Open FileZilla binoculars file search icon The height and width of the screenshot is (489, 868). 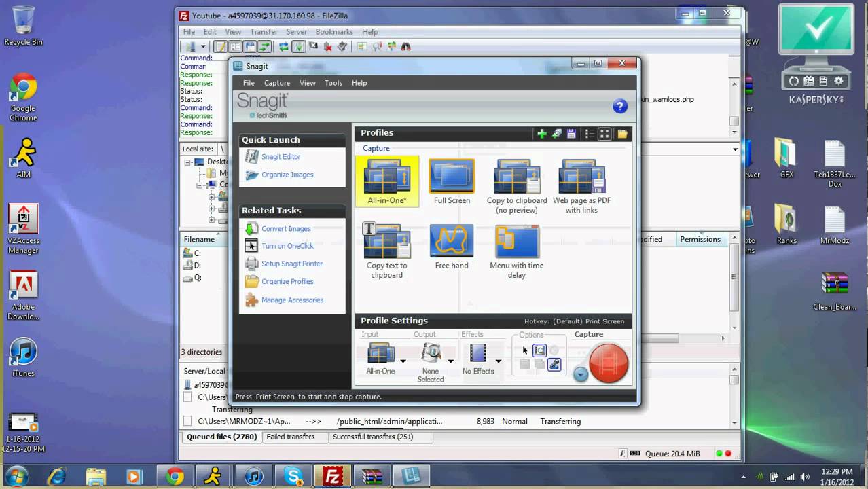tap(406, 46)
